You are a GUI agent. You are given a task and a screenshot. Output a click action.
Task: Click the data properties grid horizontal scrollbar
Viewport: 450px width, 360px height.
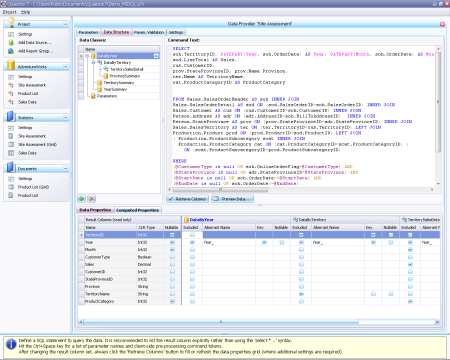221,322
